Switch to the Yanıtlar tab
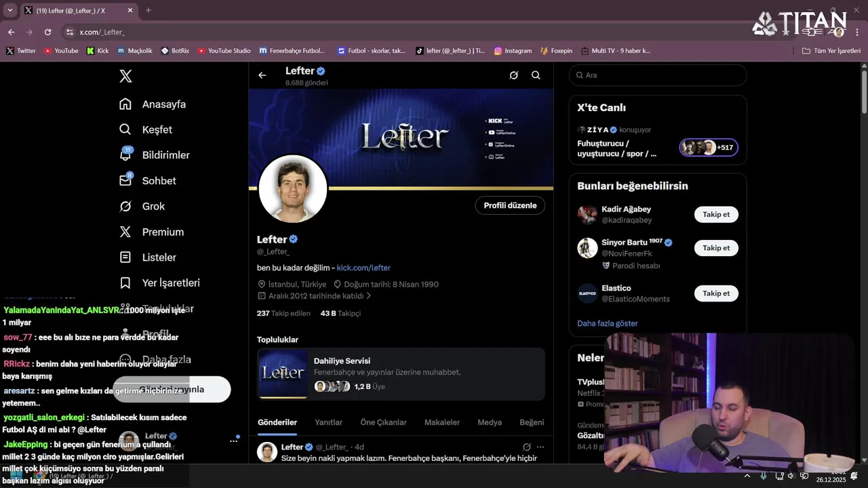Viewport: 868px width, 488px height. pos(328,422)
